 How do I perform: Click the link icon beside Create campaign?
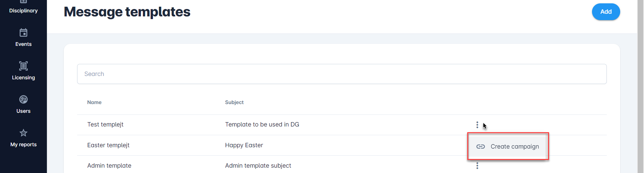(x=481, y=147)
